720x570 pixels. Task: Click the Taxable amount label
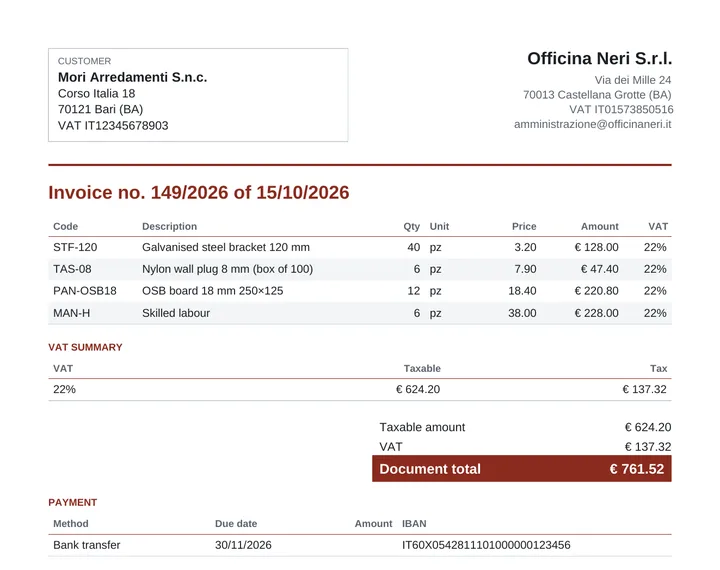point(422,427)
